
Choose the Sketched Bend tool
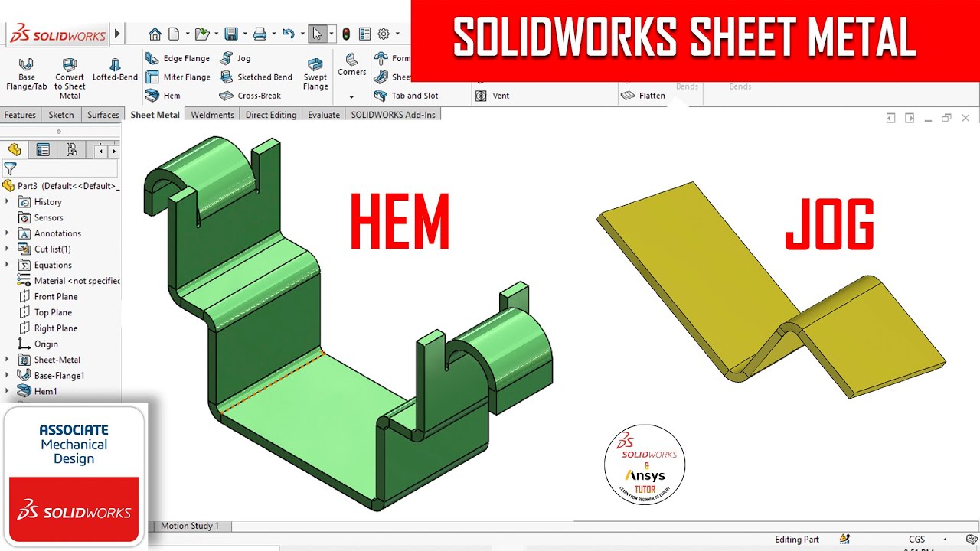[256, 77]
